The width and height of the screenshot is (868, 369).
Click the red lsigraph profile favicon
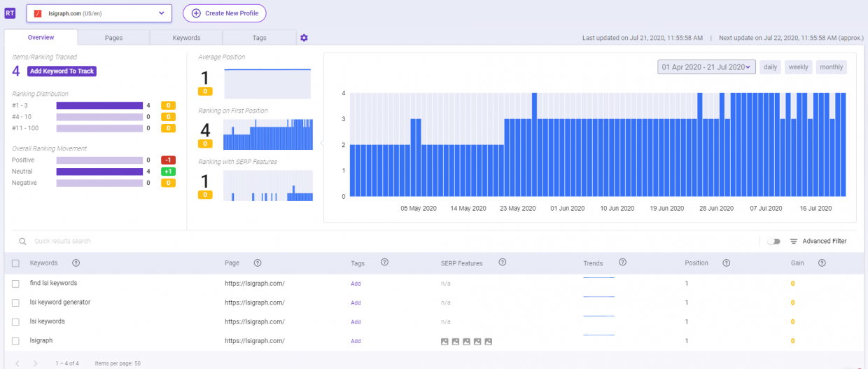(x=38, y=13)
